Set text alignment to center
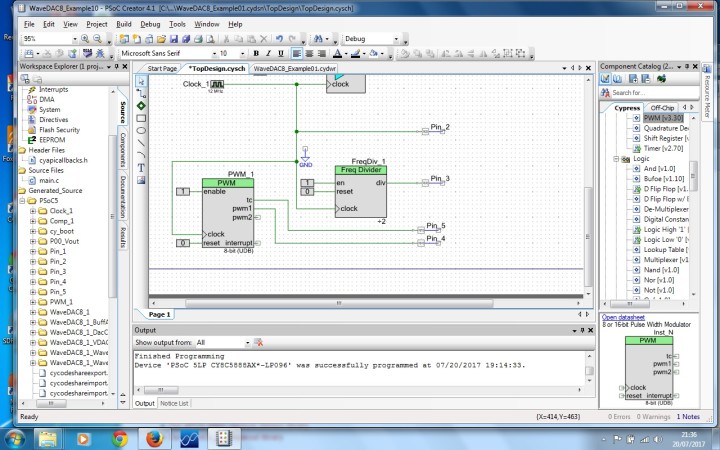This screenshot has width=720, height=450. (x=309, y=54)
